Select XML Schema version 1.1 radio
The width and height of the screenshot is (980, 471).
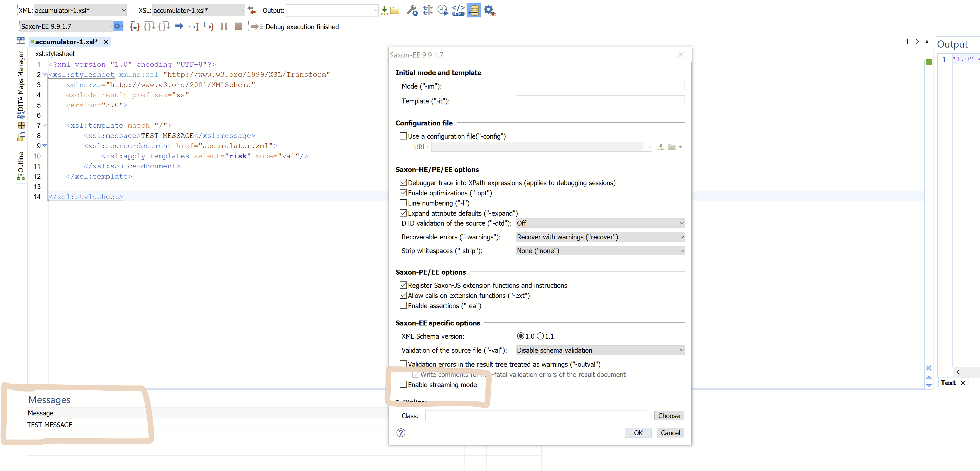pyautogui.click(x=540, y=336)
